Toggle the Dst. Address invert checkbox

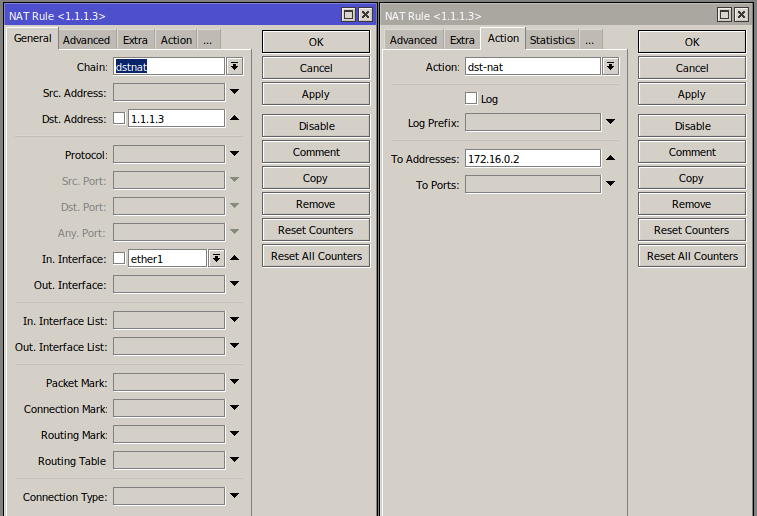point(119,118)
